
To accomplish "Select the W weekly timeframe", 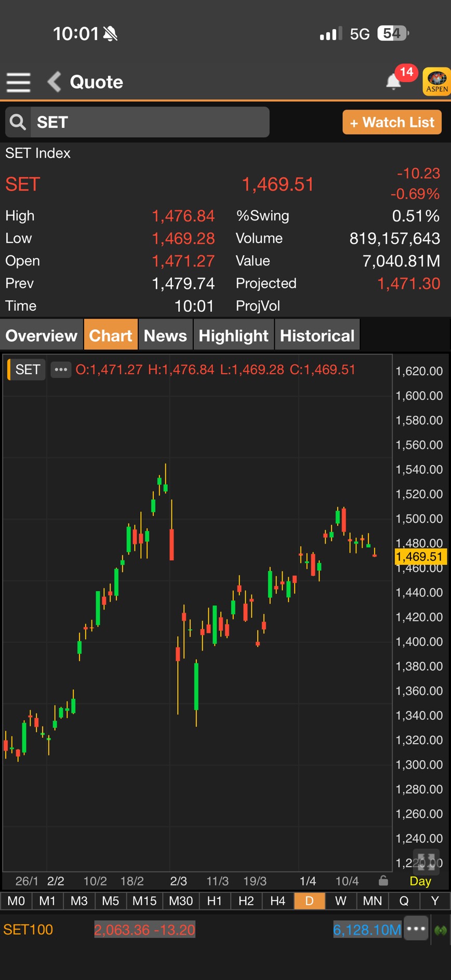I will tap(340, 900).
